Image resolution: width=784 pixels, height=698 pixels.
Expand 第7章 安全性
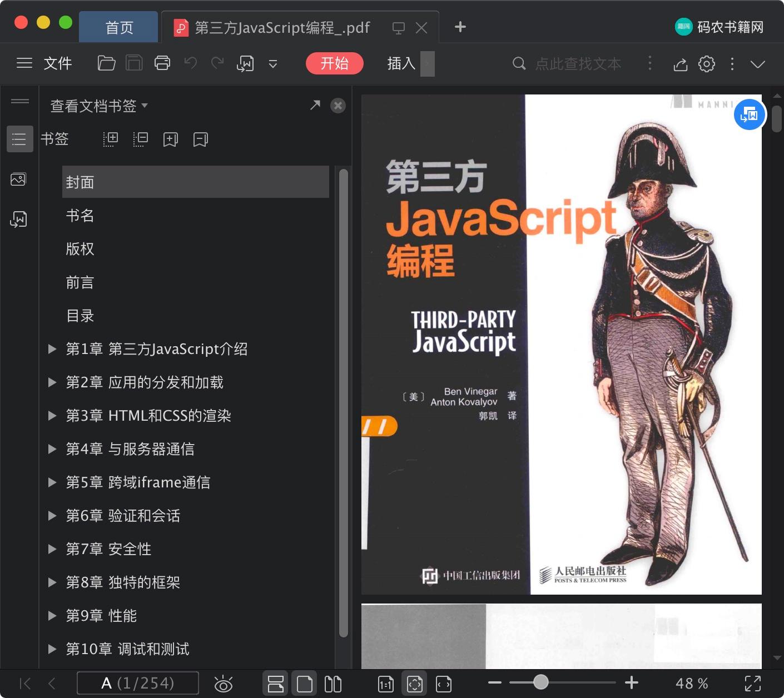coord(52,549)
